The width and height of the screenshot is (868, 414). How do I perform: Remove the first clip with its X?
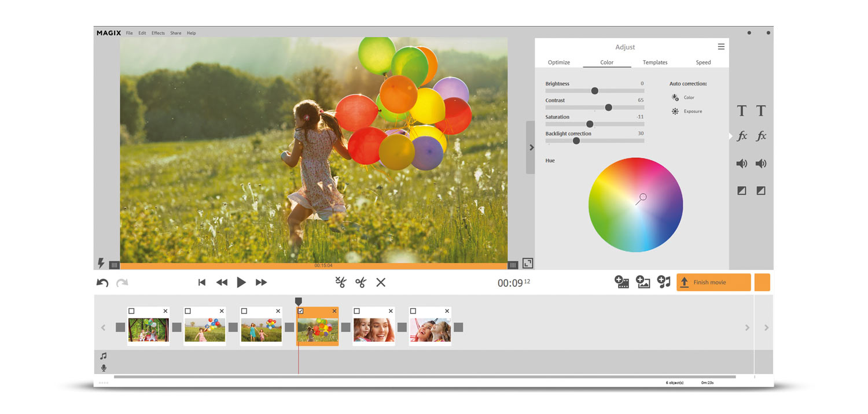coord(165,311)
